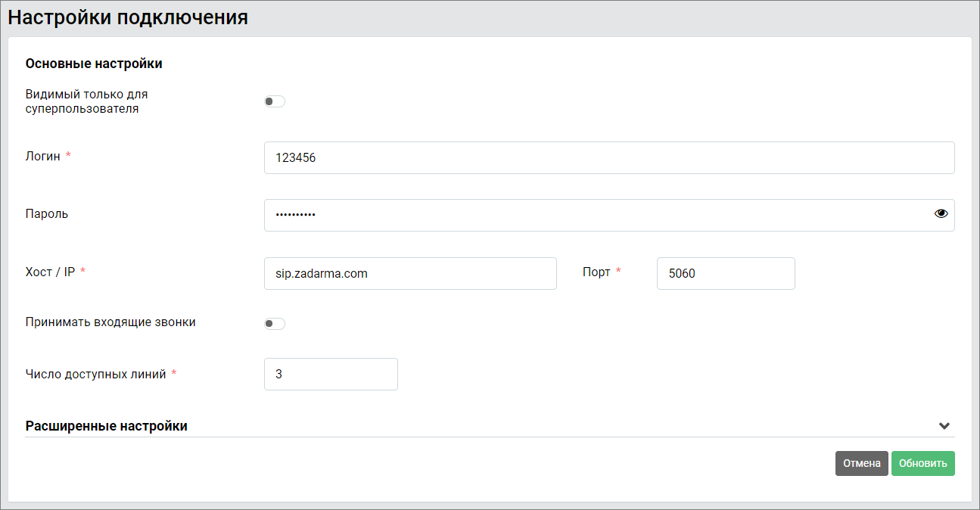The width and height of the screenshot is (980, 510).
Task: Click inside the Пароль input field
Action: (598, 215)
